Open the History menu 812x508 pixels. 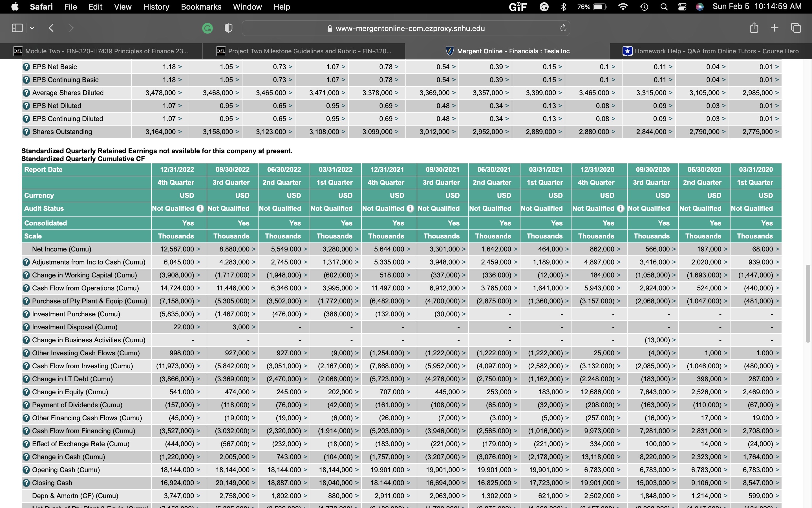[x=156, y=7]
